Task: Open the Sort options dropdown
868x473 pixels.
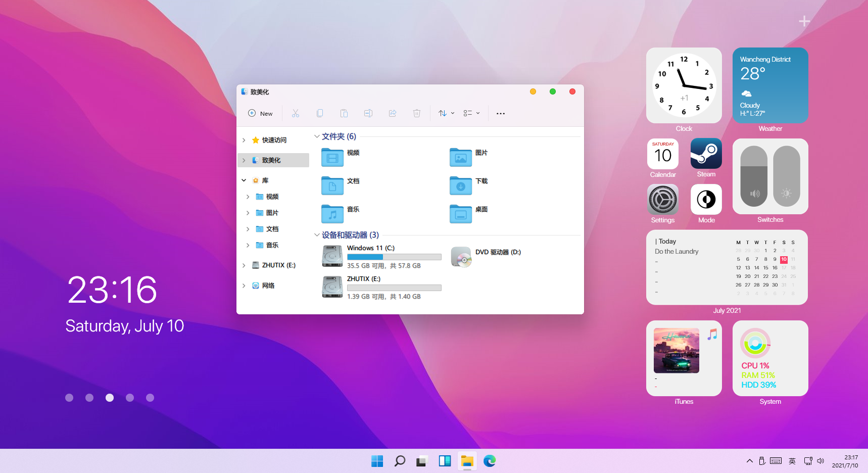Action: coord(446,113)
